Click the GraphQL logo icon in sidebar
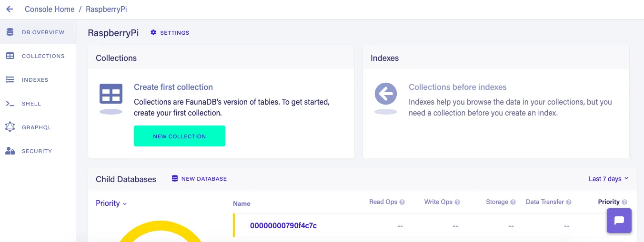 [10, 127]
